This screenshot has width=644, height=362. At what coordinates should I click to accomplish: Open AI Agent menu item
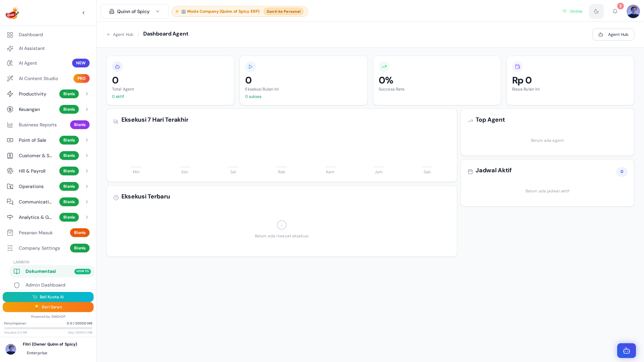point(48,63)
